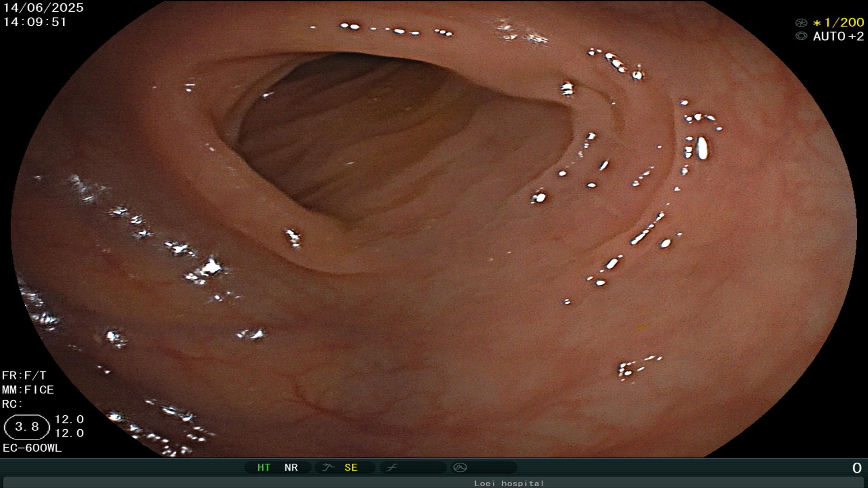868x488 pixels.
Task: Click the shutter speed icon beside 1/200
Action: (x=801, y=23)
